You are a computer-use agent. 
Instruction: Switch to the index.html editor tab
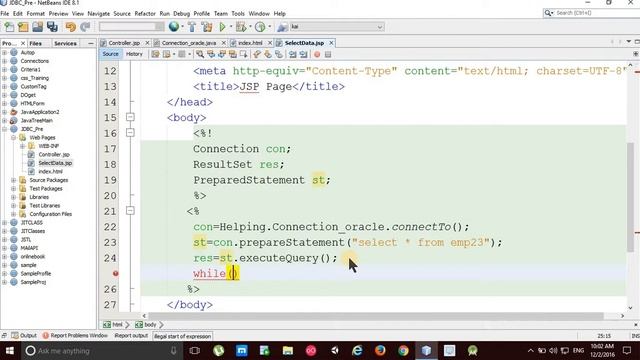250,43
